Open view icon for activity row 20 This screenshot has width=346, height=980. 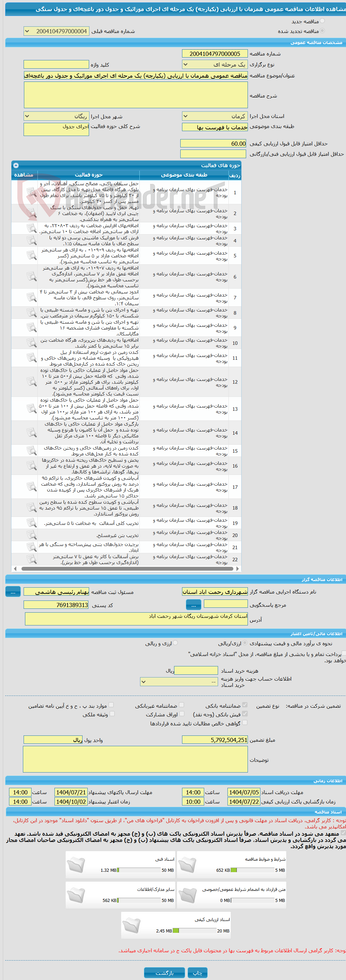point(32,535)
